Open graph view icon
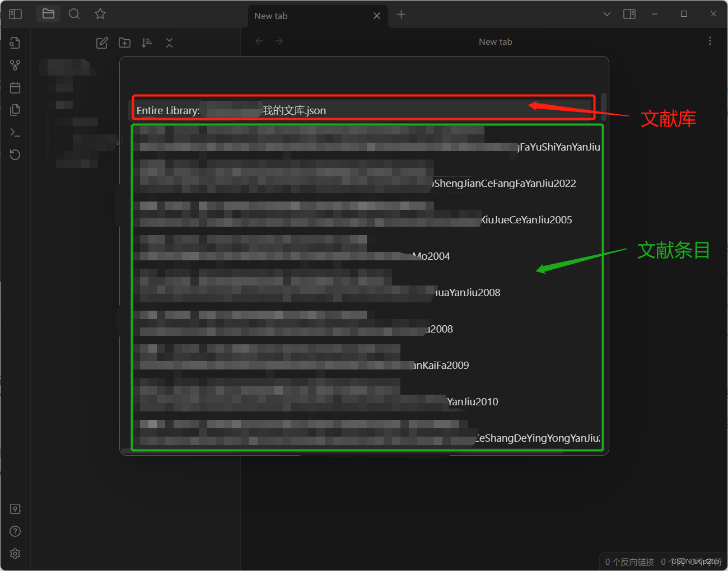Viewport: 728px width, 571px height. coord(15,65)
